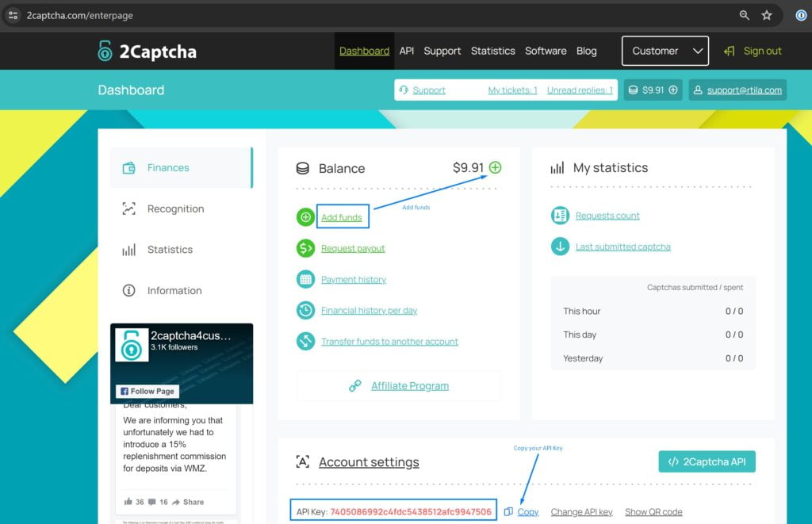Click the comment bubble icon on Facebook post

point(151,502)
